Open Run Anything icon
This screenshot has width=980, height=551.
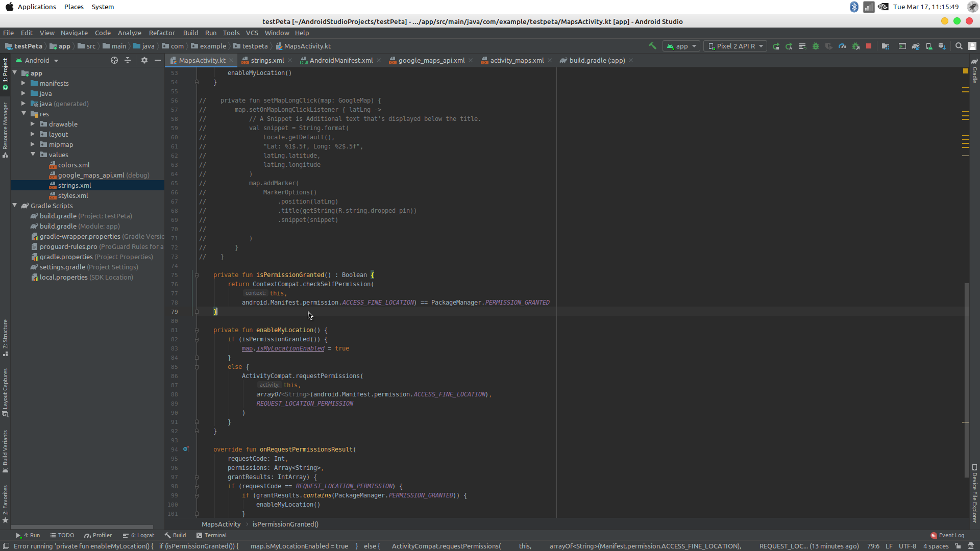pos(902,46)
